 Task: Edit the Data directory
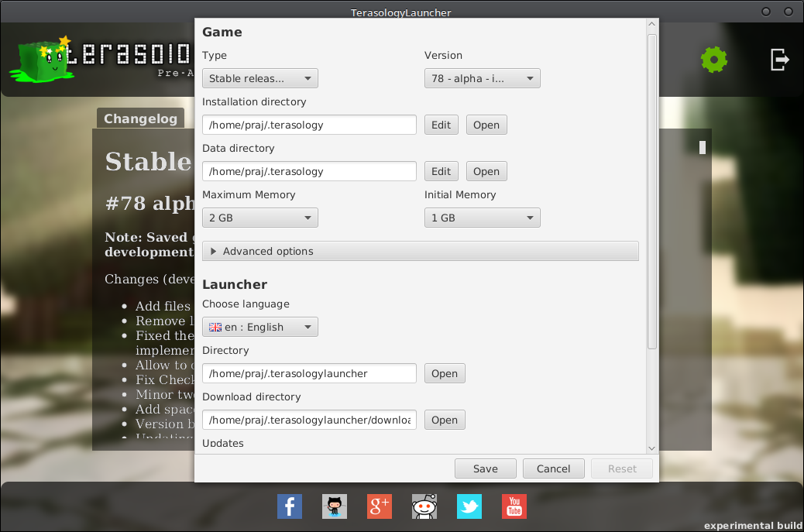coord(441,171)
